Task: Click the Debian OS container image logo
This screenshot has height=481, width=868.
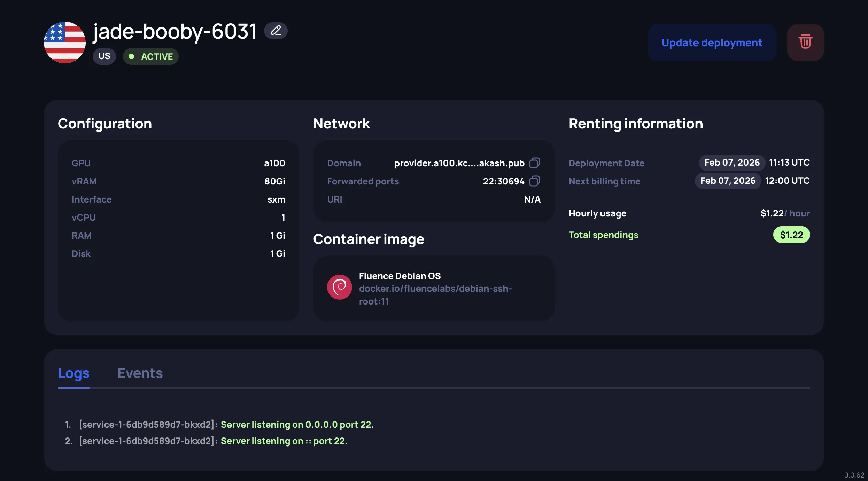Action: point(339,287)
